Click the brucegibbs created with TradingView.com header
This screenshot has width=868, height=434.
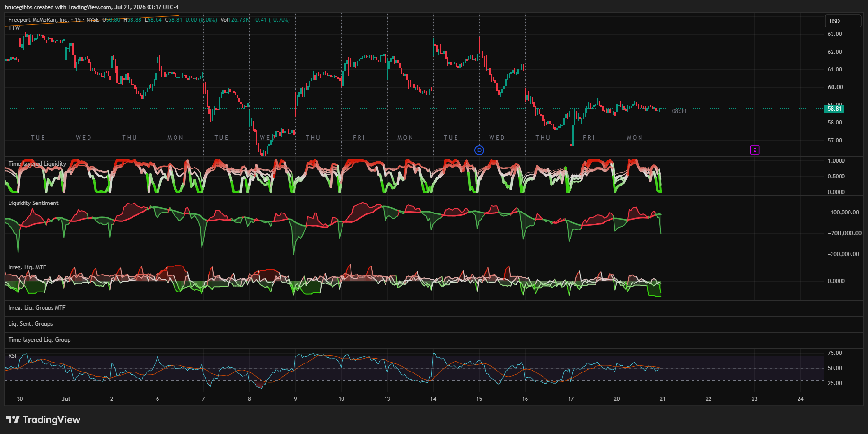[x=92, y=7]
